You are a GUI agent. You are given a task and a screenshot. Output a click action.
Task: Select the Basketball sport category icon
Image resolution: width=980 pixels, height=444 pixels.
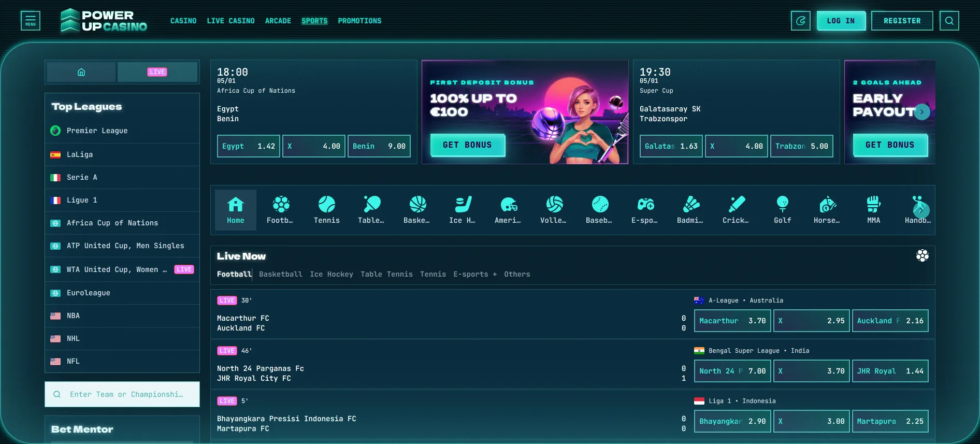[418, 210]
